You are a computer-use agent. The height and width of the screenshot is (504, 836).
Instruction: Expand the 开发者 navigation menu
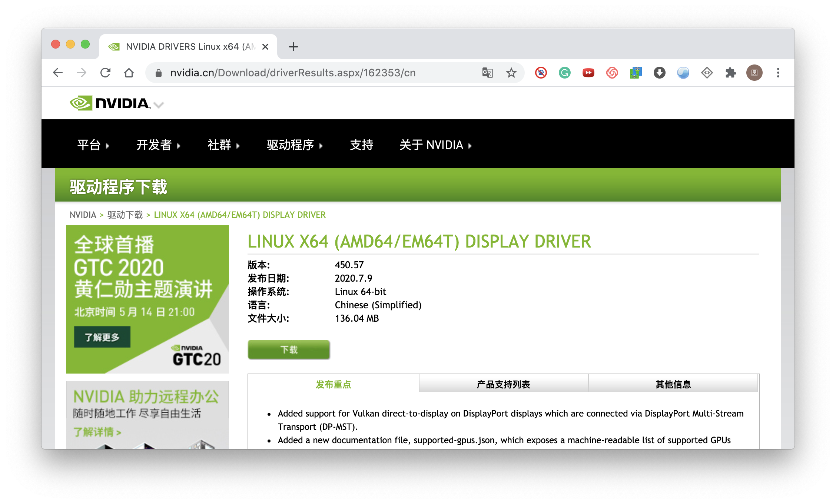coord(158,145)
